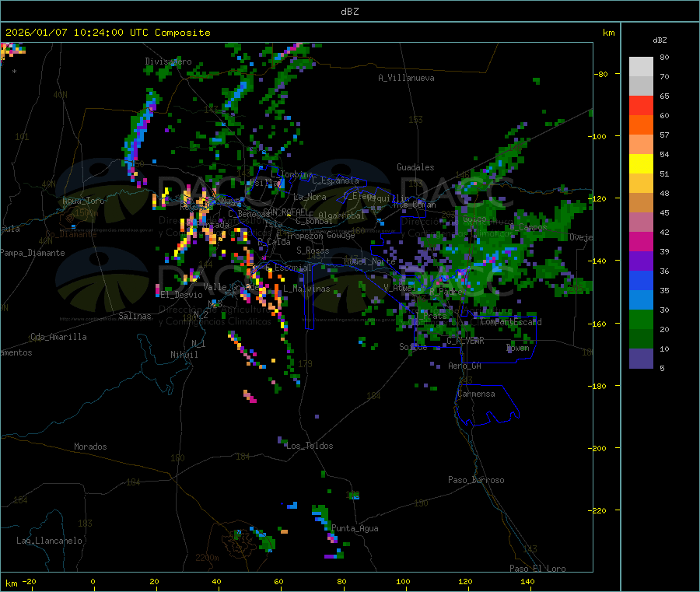Click the 140 km horizontal axis tick
This screenshot has width=700, height=592.
(x=527, y=581)
